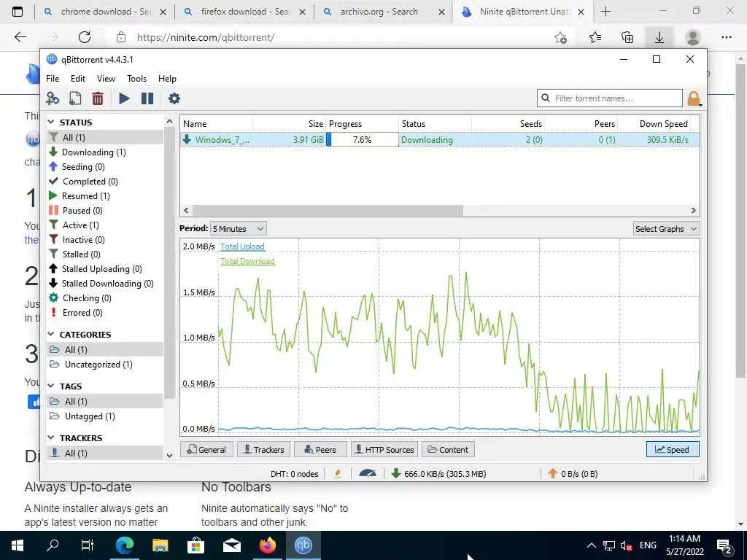Open the Select Graphs dropdown
The image size is (747, 560).
tap(666, 229)
